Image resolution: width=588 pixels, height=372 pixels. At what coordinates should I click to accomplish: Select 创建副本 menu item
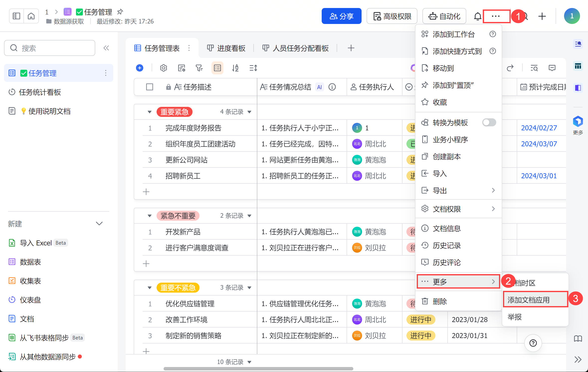click(x=458, y=156)
